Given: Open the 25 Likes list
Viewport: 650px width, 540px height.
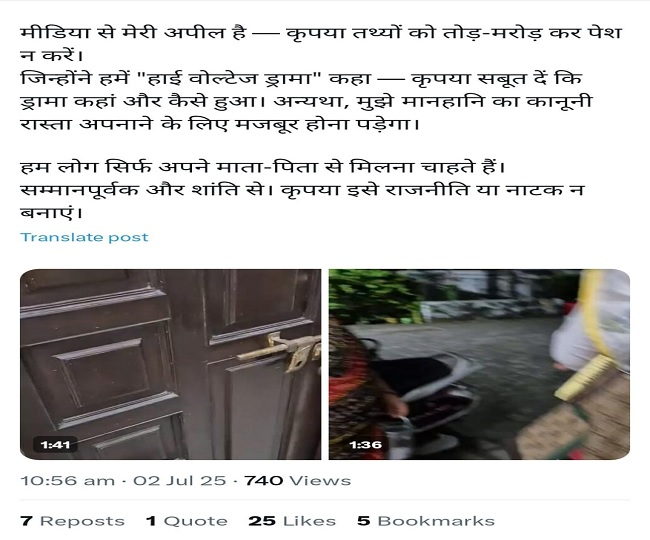Looking at the screenshot, I should tap(292, 521).
